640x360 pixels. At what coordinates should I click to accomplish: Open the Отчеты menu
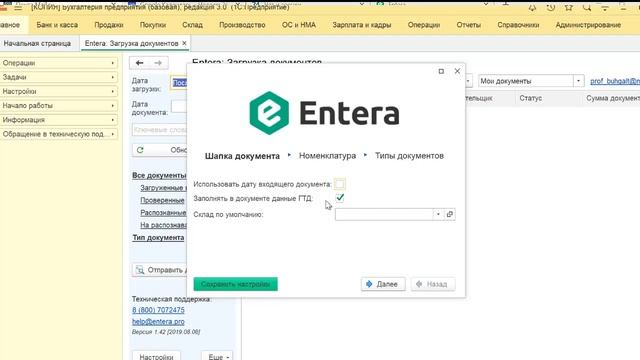pos(469,25)
